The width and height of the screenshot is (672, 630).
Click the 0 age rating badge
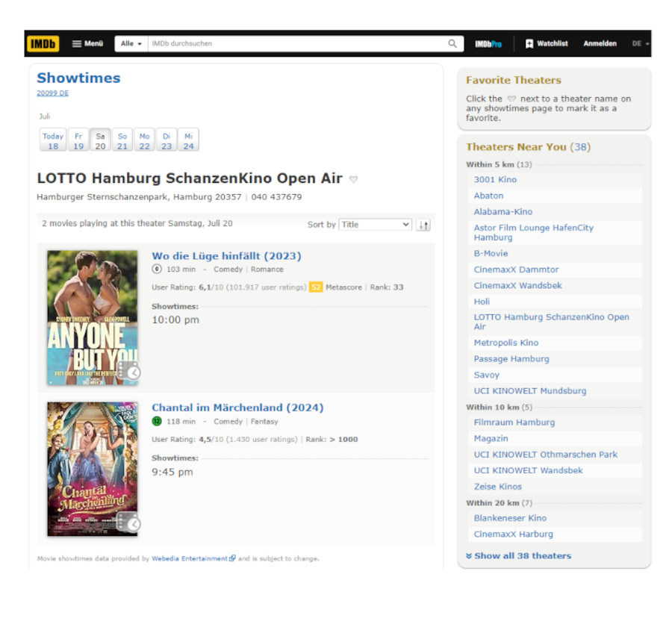[157, 269]
